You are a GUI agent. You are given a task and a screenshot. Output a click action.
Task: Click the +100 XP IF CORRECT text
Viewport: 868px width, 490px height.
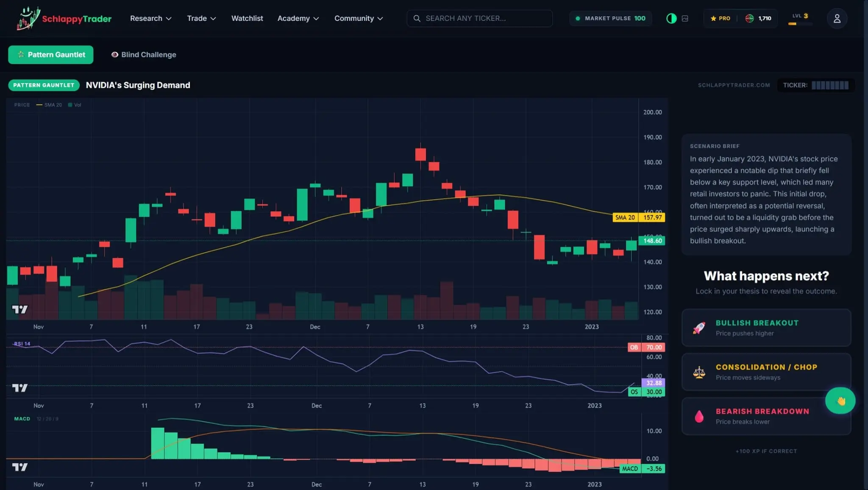tap(766, 451)
